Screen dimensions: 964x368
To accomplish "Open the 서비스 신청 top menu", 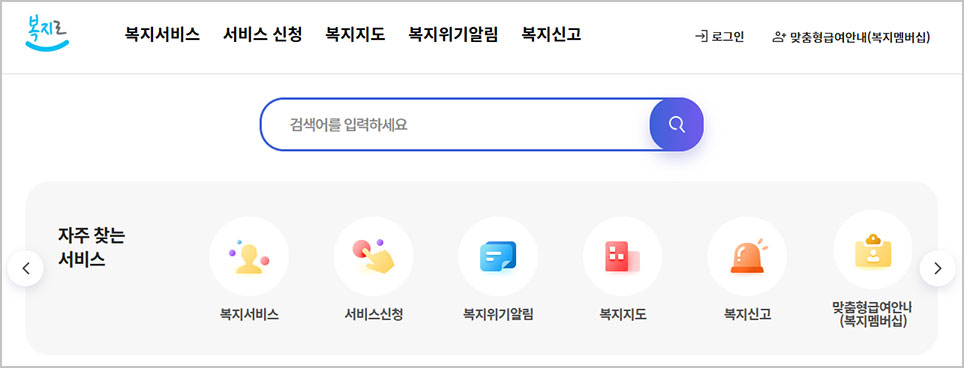I will click(263, 34).
